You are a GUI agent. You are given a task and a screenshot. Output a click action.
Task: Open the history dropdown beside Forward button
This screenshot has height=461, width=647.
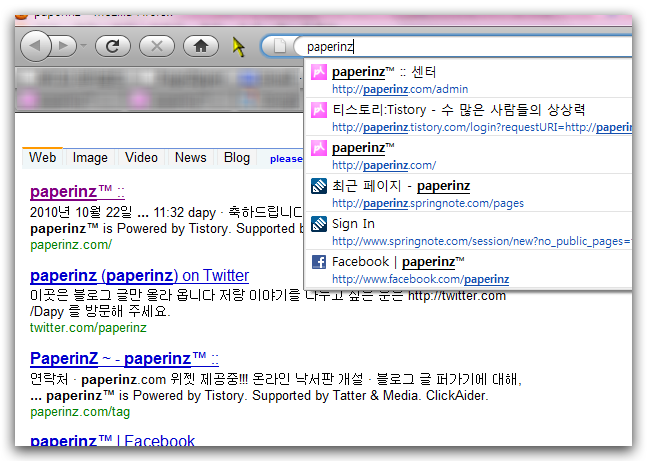(x=84, y=45)
